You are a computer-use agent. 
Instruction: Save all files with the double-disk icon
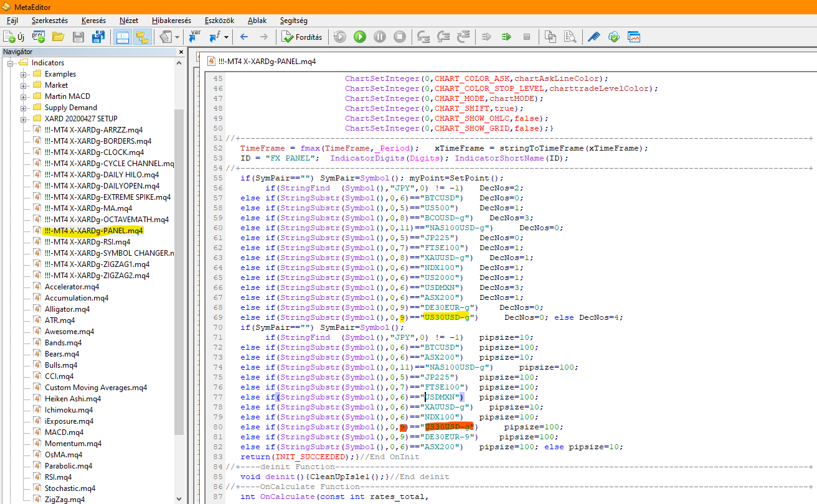[x=98, y=37]
